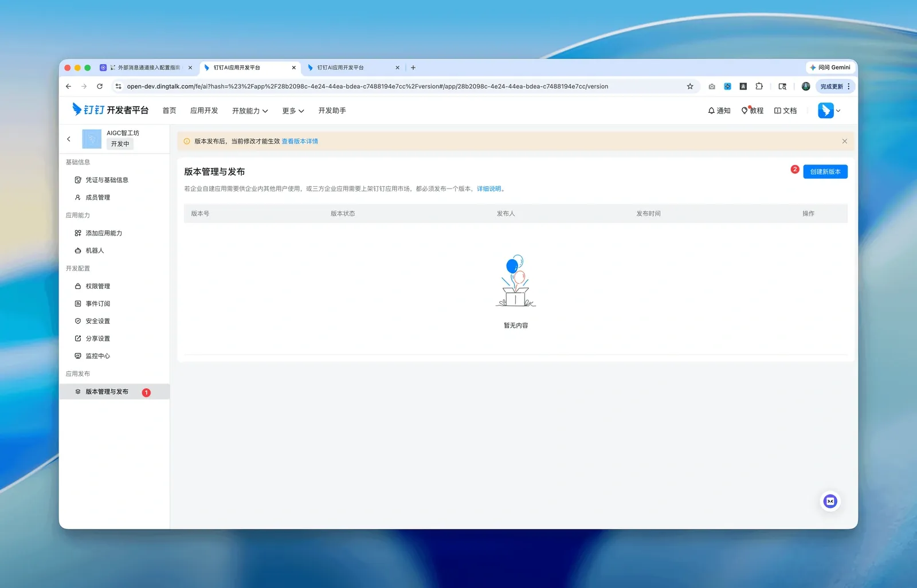The width and height of the screenshot is (917, 588).
Task: Click the address bar URL
Action: [x=367, y=87]
